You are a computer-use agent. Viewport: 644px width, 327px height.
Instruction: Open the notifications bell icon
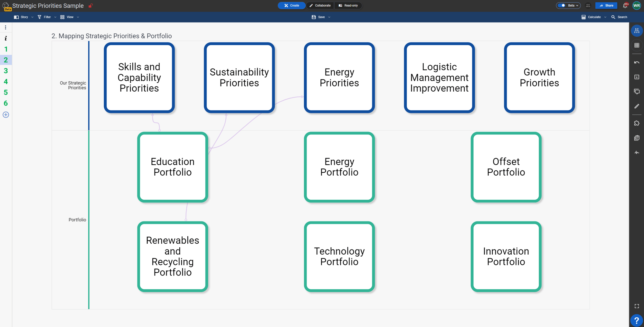(x=625, y=5)
